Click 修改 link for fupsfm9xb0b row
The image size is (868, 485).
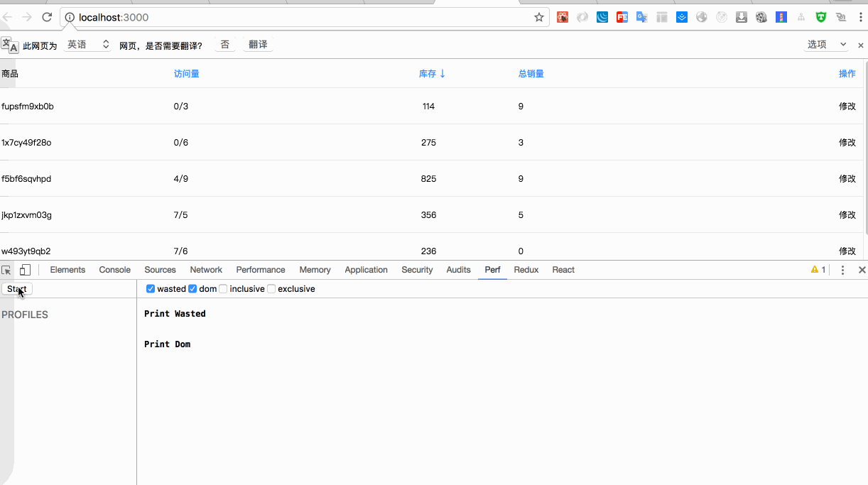847,107
